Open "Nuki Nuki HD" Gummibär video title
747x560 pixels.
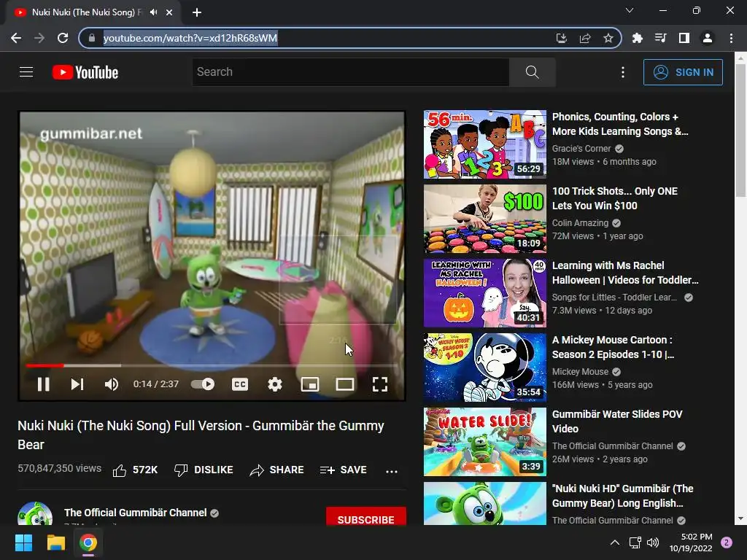tap(623, 496)
